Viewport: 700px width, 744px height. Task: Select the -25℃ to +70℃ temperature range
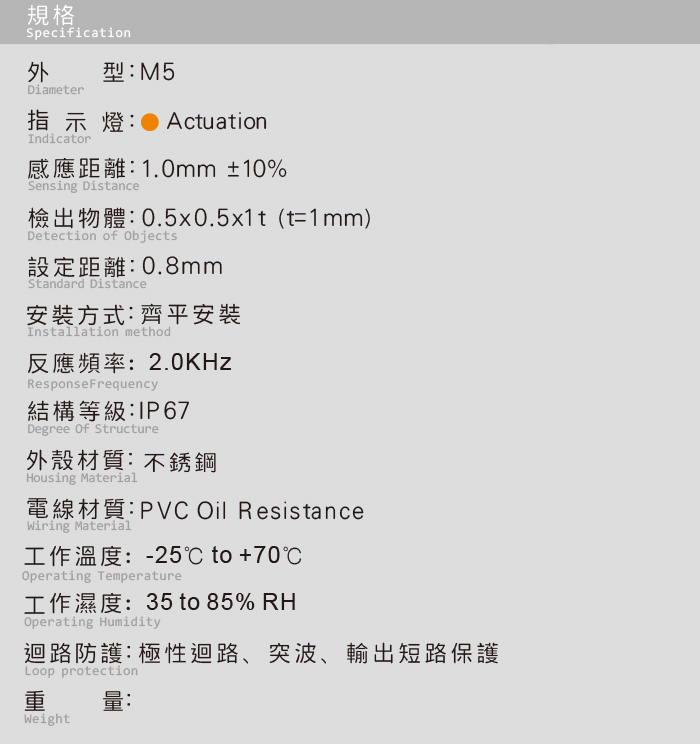pos(224,555)
